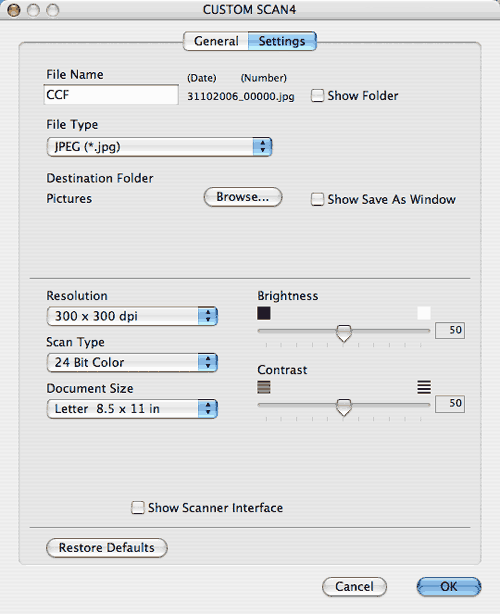Click the Brightness slider handle
This screenshot has width=500, height=614.
344,333
